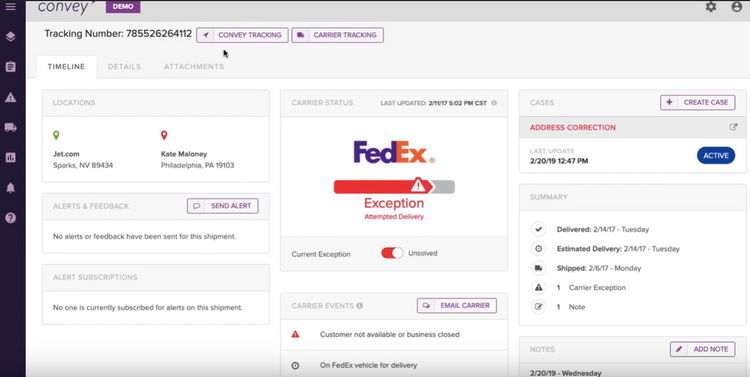Click the DEMO badge in the header

pyautogui.click(x=123, y=7)
